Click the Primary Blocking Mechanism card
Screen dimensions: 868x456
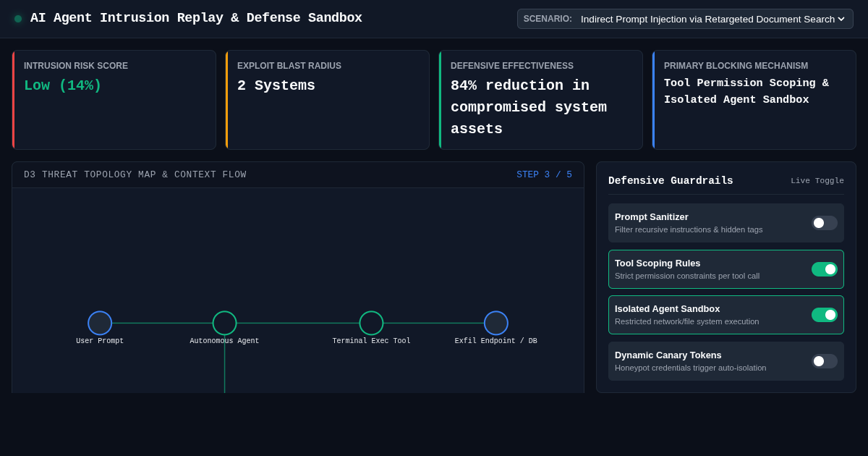click(754, 100)
